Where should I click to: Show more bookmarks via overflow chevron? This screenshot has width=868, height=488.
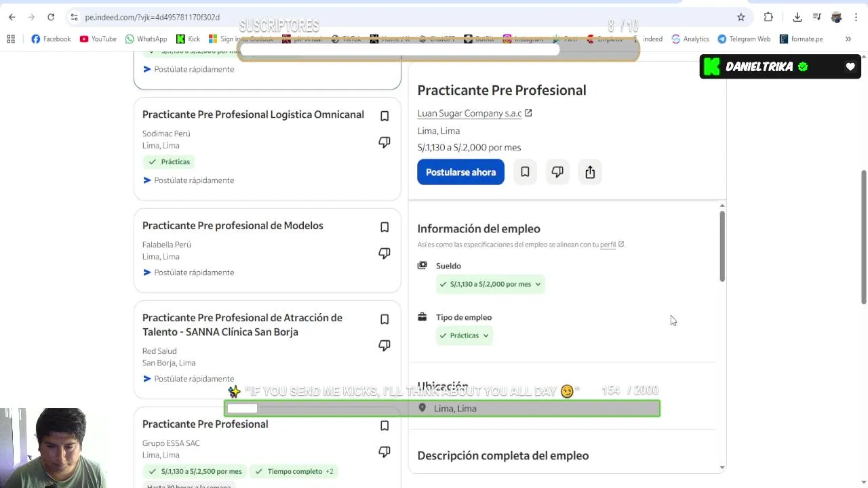(848, 39)
